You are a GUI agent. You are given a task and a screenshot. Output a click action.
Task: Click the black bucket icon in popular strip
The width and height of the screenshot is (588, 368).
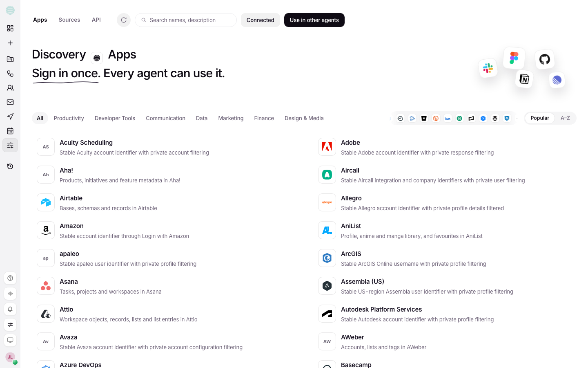coord(424,118)
